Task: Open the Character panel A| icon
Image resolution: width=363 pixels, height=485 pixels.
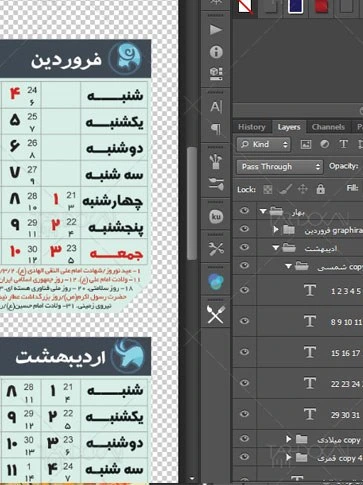Action: (216, 107)
